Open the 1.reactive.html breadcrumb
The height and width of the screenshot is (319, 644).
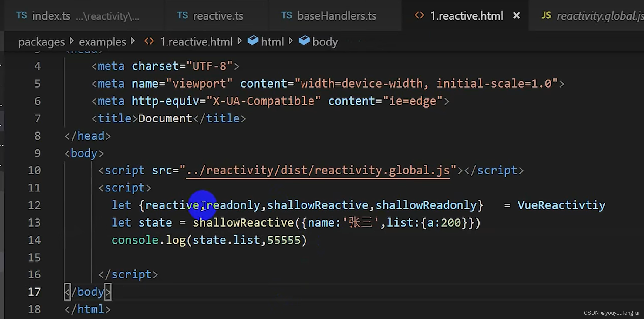(196, 42)
